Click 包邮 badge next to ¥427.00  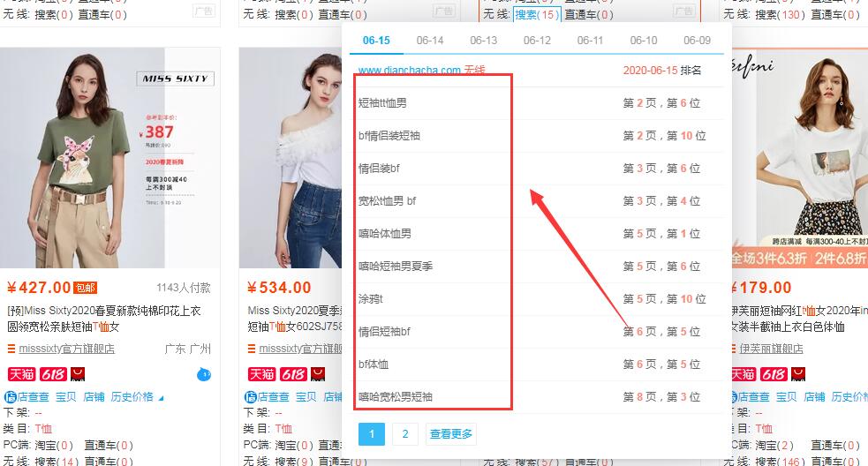point(86,288)
